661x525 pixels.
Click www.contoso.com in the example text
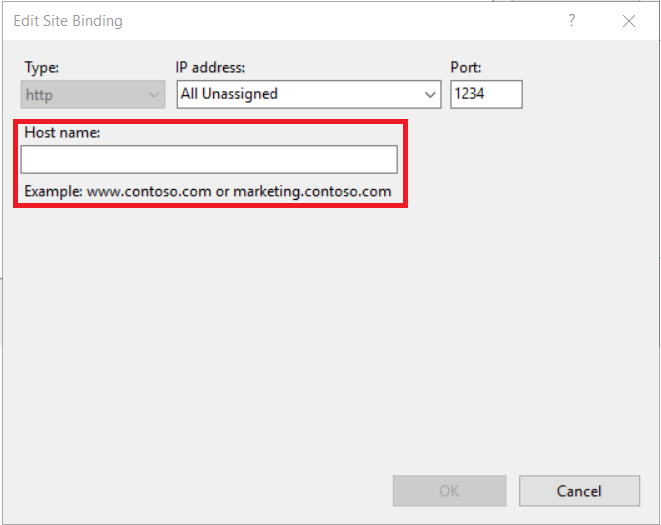[x=149, y=191]
